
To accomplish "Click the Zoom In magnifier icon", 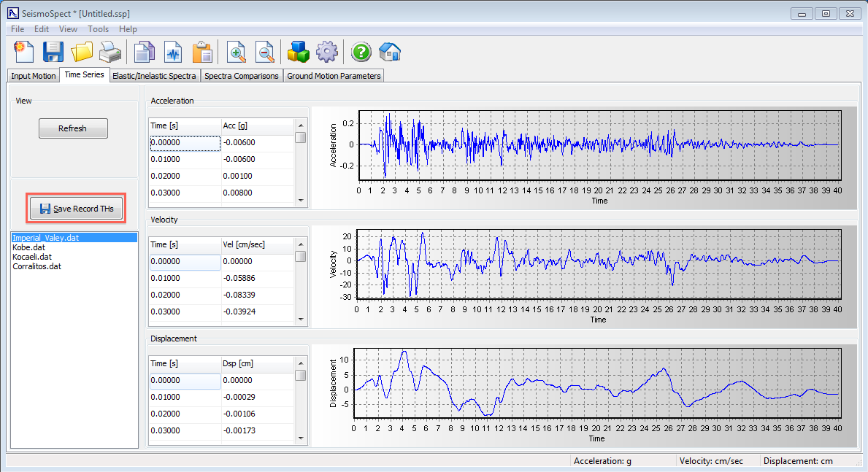I will coord(237,52).
